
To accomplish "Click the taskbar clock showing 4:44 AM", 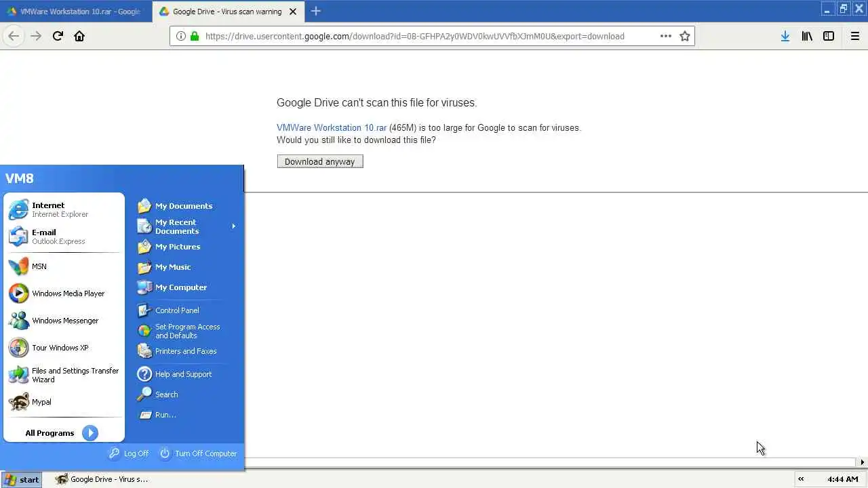I will click(x=843, y=479).
